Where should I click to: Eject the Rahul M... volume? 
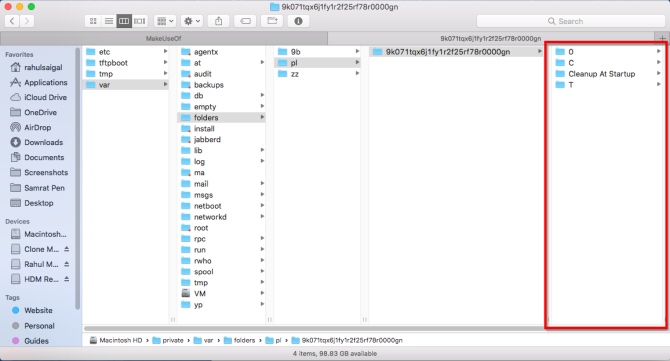pos(67,264)
